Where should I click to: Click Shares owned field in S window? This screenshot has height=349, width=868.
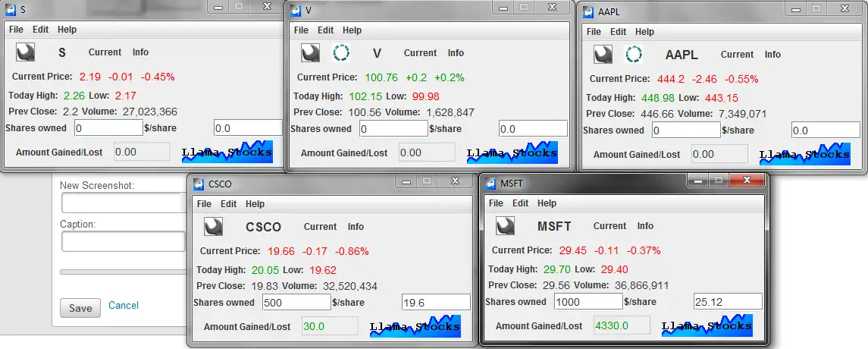(x=108, y=128)
